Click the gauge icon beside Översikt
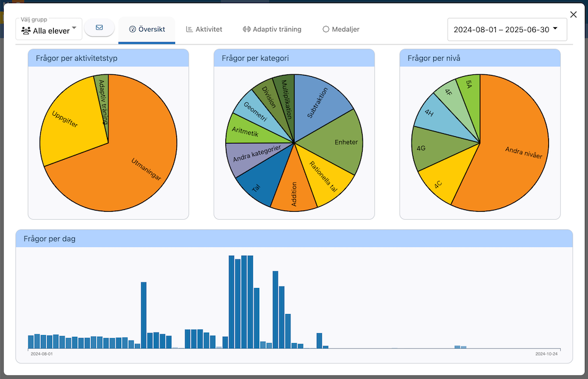588x379 pixels. pyautogui.click(x=132, y=29)
